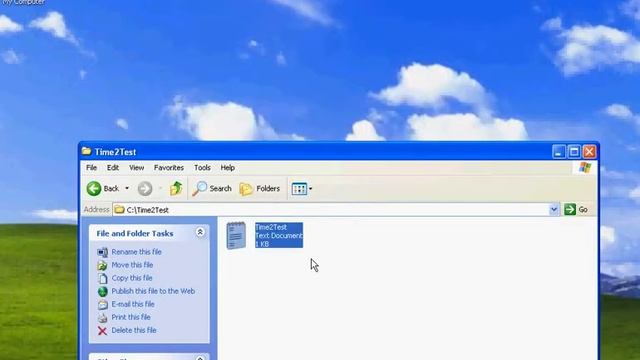The height and width of the screenshot is (360, 640).
Task: Open the Tools menu
Action: click(x=202, y=168)
